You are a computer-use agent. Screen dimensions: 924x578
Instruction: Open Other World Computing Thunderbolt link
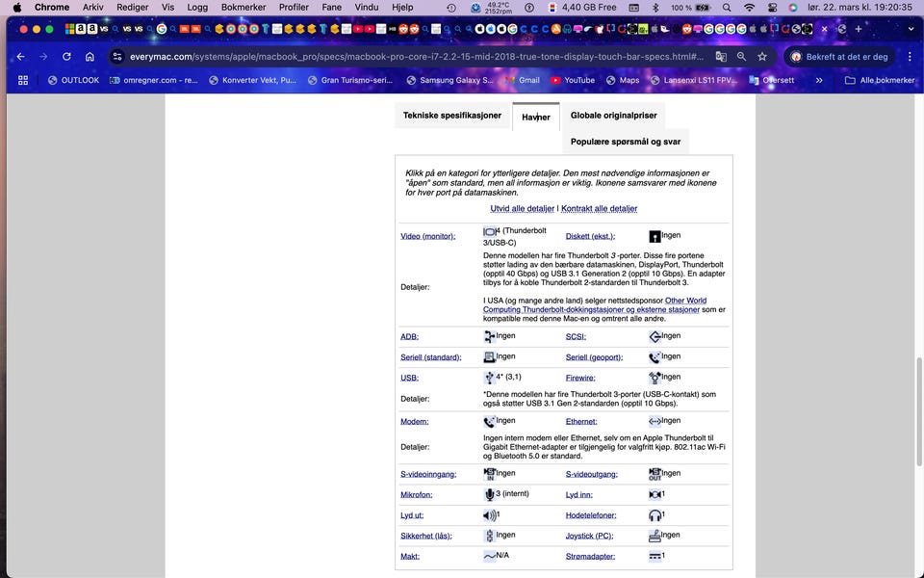595,305
